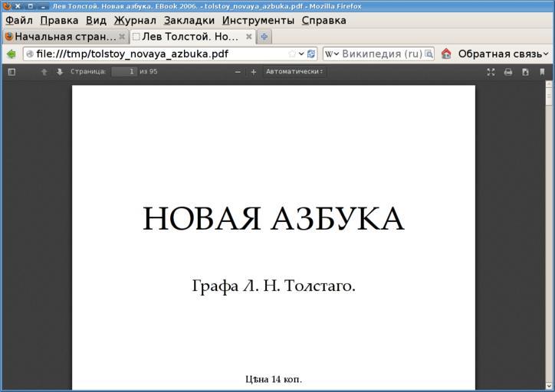Expand the URL history dropdown

[302, 54]
